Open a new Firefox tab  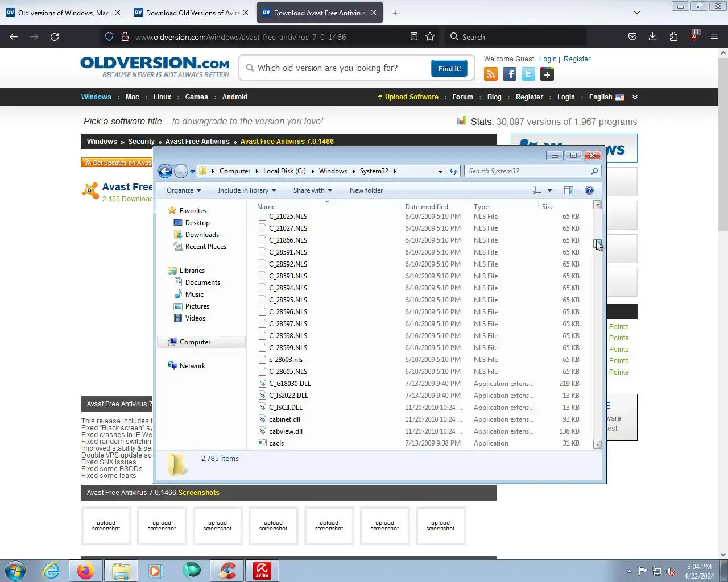coord(395,13)
